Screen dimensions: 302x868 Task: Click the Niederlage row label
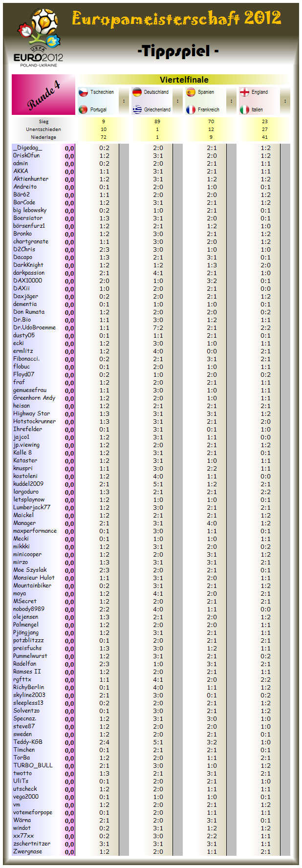click(43, 137)
